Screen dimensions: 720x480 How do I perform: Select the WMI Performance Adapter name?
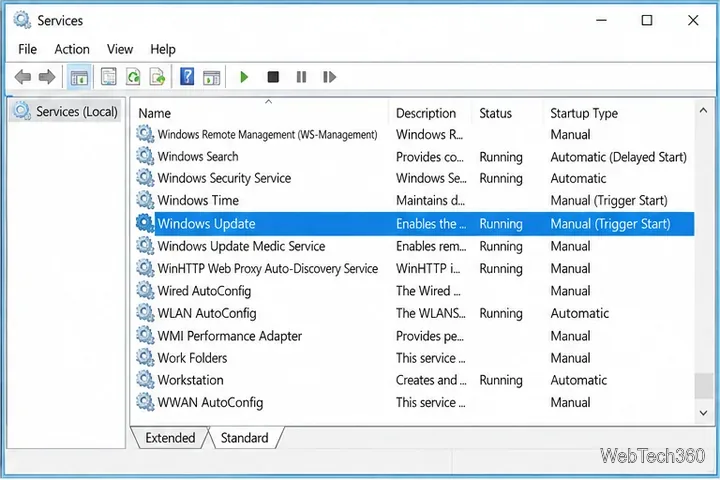[230, 336]
